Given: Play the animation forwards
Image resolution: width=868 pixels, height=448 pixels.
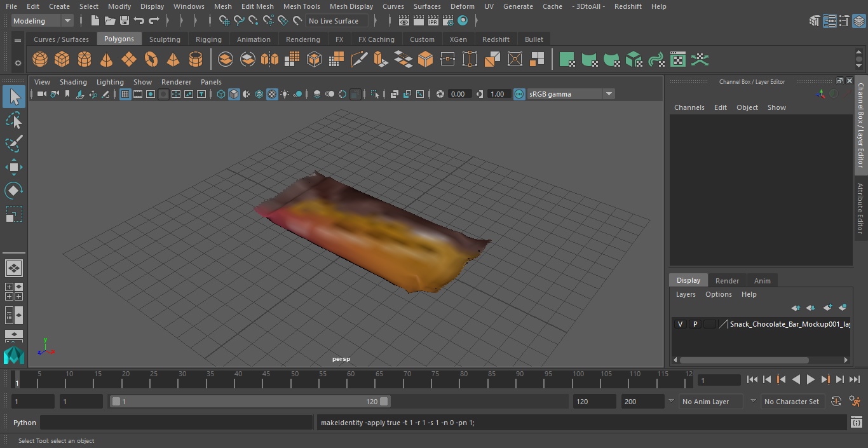Looking at the screenshot, I should (810, 379).
